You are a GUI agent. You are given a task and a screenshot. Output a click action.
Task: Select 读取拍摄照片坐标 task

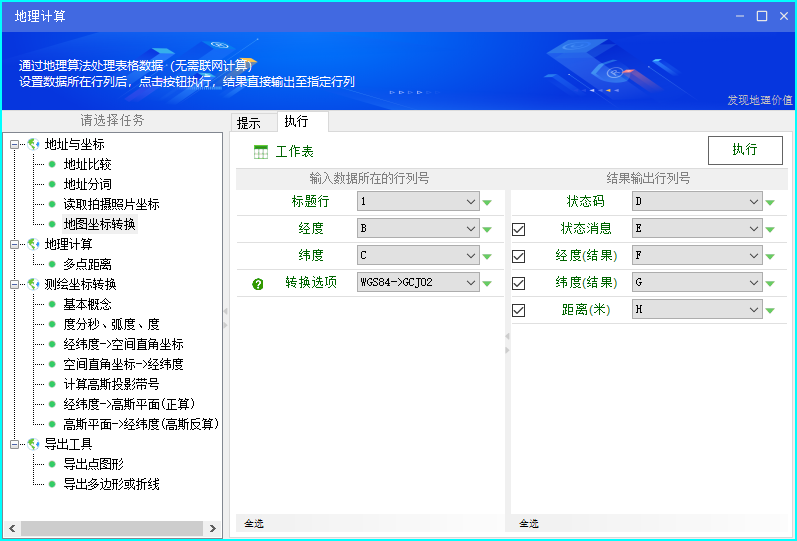point(111,204)
